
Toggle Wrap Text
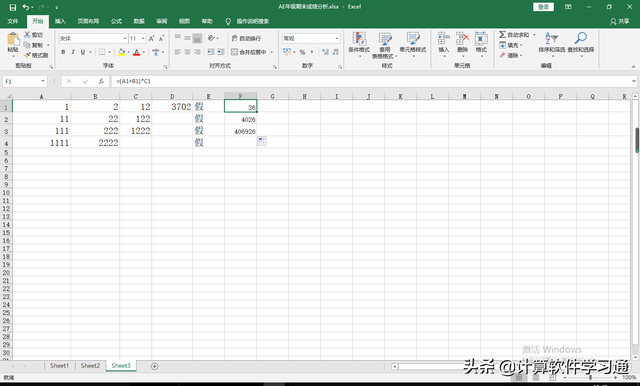pyautogui.click(x=246, y=38)
